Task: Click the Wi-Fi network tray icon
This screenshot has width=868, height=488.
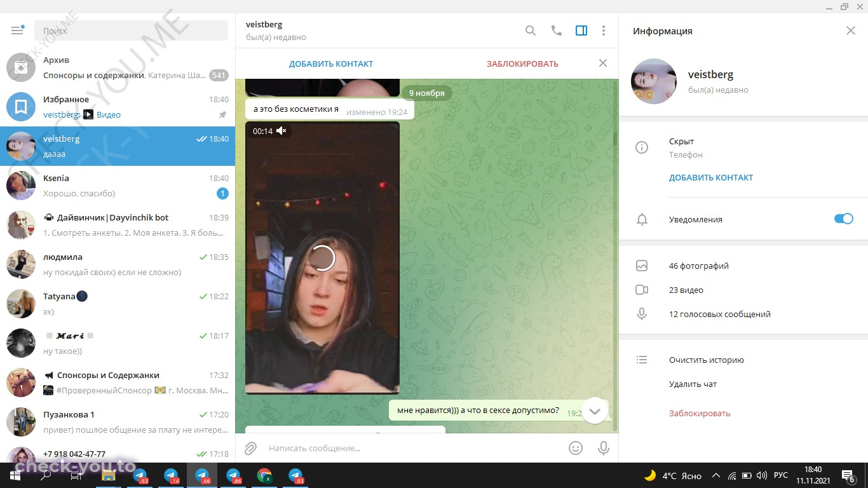Action: pos(731,475)
